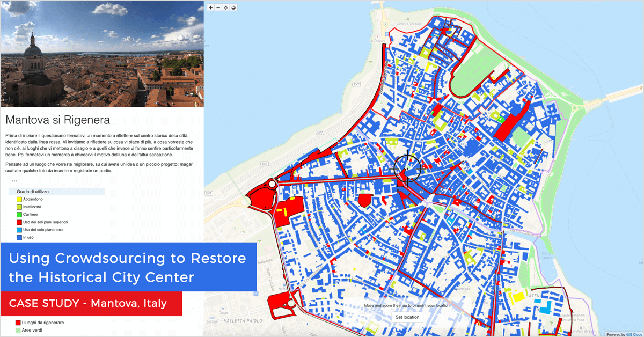Select the Inutilizzato legend swatch

(19, 207)
